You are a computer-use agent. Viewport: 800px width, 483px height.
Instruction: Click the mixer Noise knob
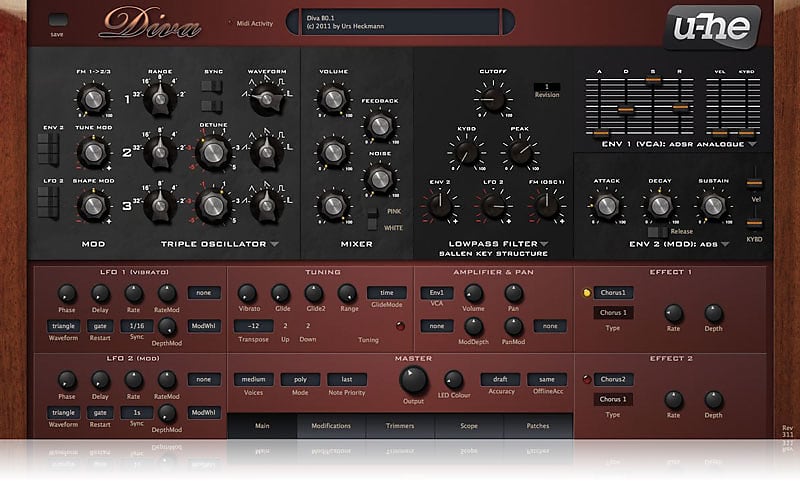coord(380,180)
